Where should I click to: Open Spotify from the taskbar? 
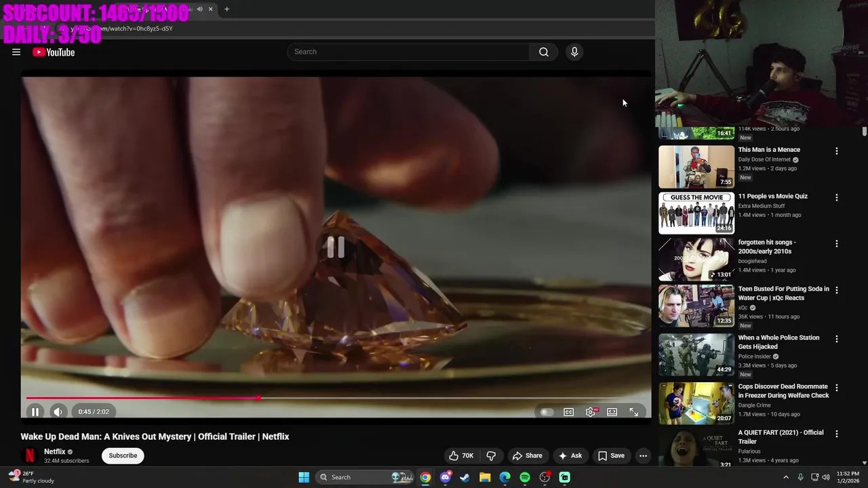coord(525,477)
